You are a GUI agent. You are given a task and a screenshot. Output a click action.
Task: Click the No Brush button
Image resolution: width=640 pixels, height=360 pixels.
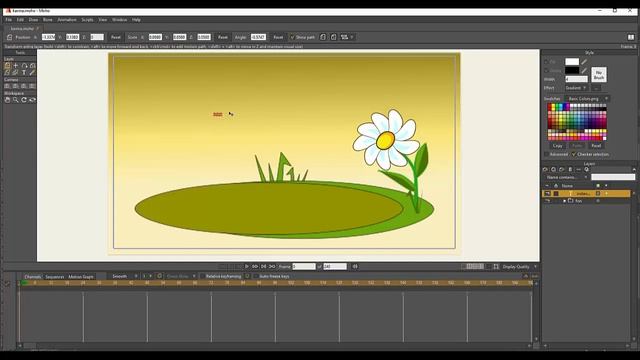pos(599,75)
